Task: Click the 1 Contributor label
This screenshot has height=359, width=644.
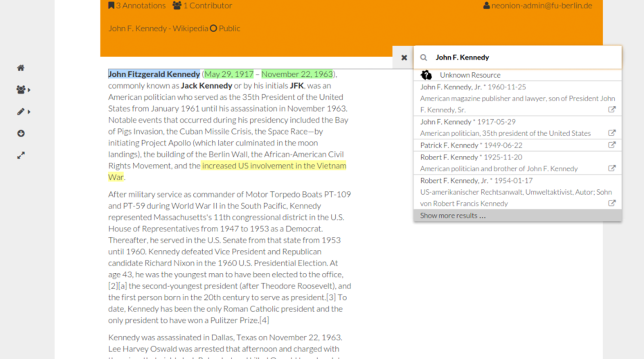Action: click(x=202, y=6)
